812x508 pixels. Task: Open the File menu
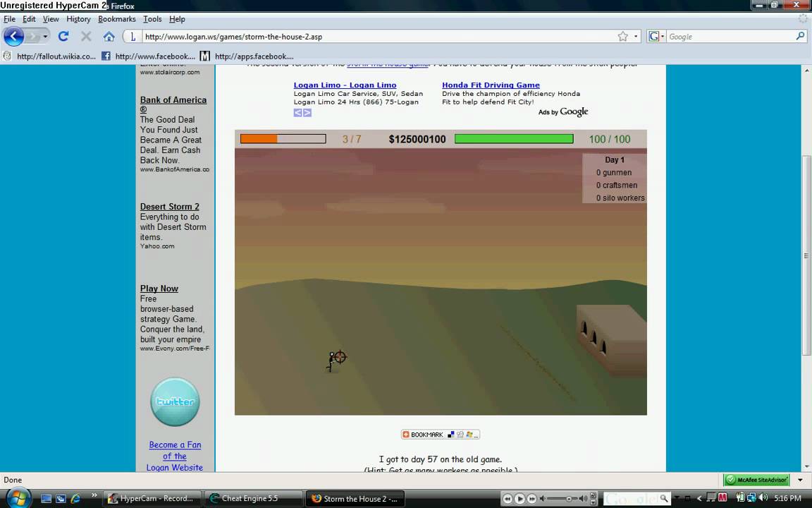[9, 19]
